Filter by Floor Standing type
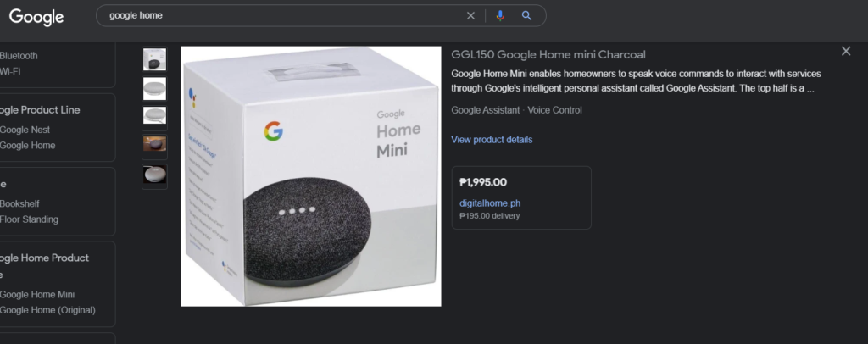Image resolution: width=868 pixels, height=344 pixels. pyautogui.click(x=29, y=219)
